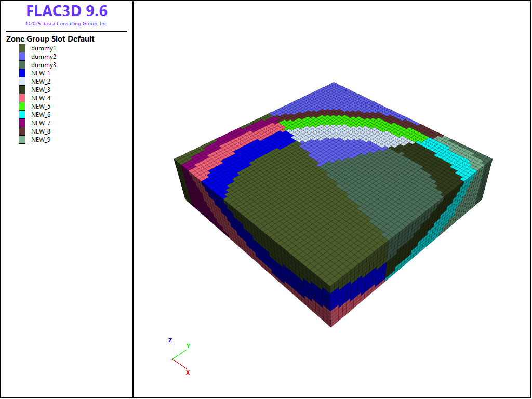Click the NEW_9 legend label
The image size is (532, 399).
click(41, 140)
